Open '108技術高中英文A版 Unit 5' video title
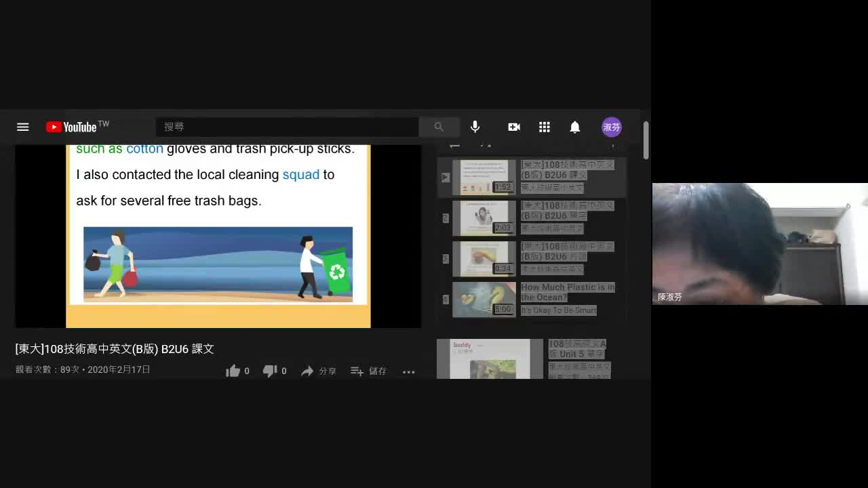The height and width of the screenshot is (488, 868). (578, 349)
